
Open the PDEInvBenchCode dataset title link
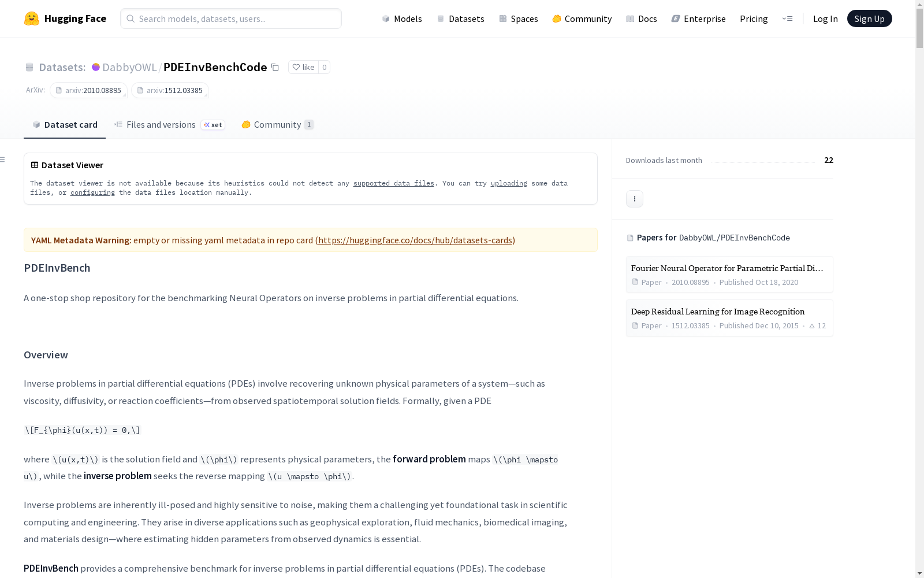click(215, 67)
